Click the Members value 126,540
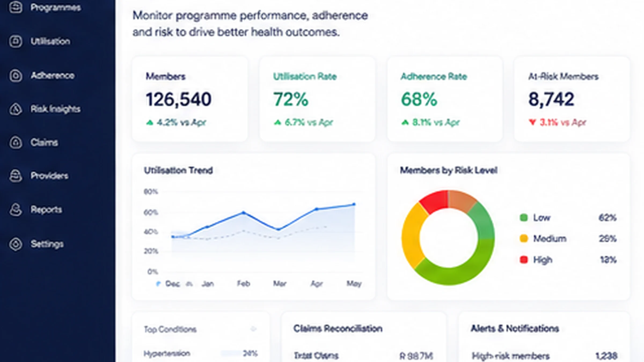Image resolution: width=644 pixels, height=362 pixels. click(179, 99)
